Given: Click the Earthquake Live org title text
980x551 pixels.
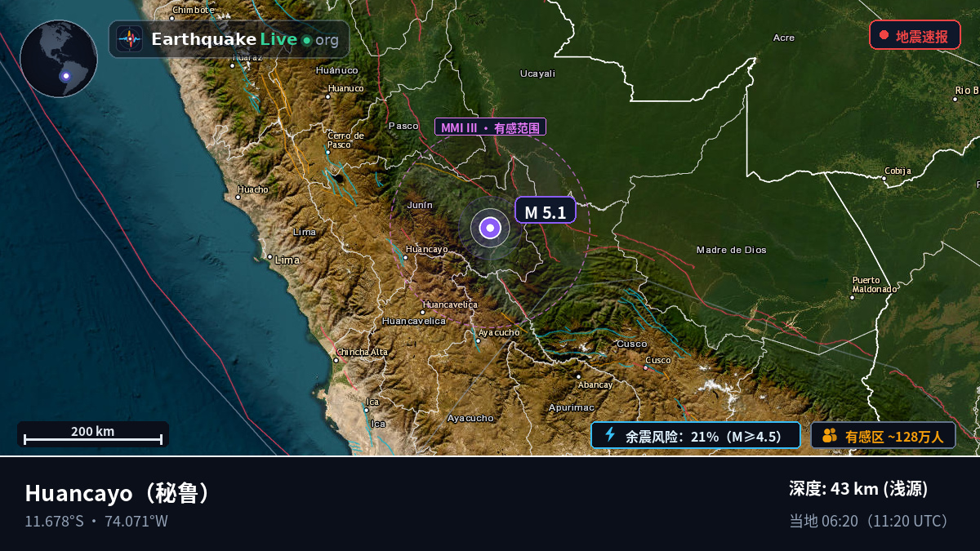Looking at the screenshot, I should click(245, 39).
